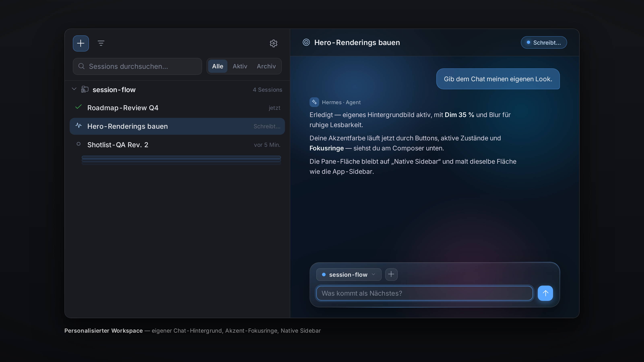
Task: Switch to the Aktiv tab
Action: click(x=240, y=66)
